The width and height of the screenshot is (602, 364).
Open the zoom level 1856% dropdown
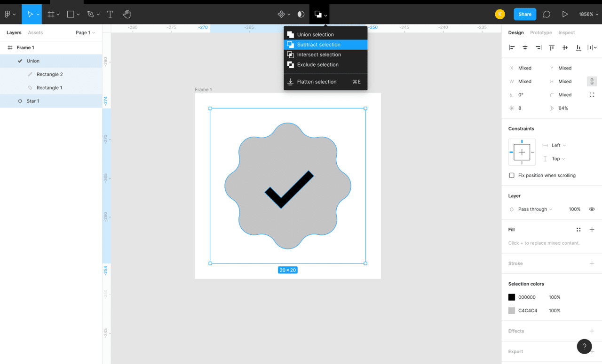pos(588,14)
